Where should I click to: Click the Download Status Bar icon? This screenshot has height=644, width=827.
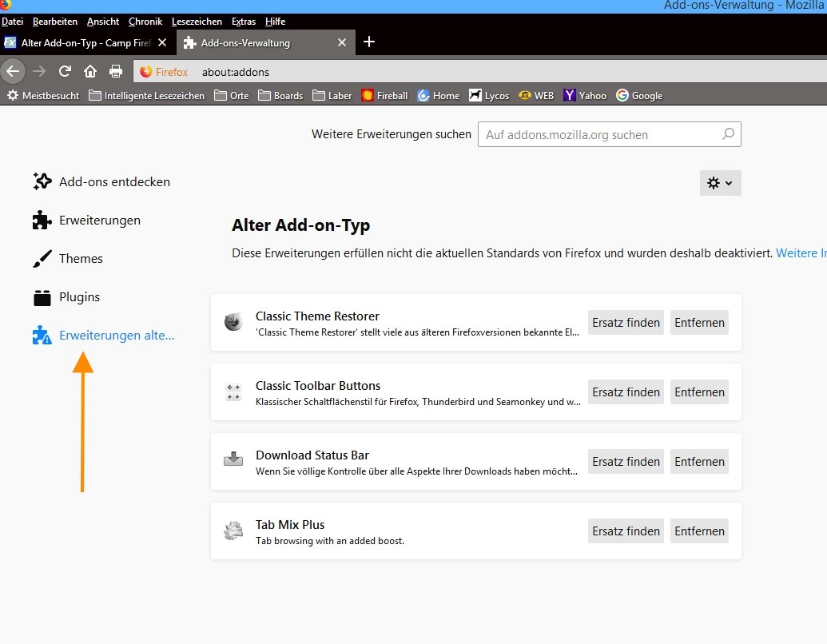point(233,459)
